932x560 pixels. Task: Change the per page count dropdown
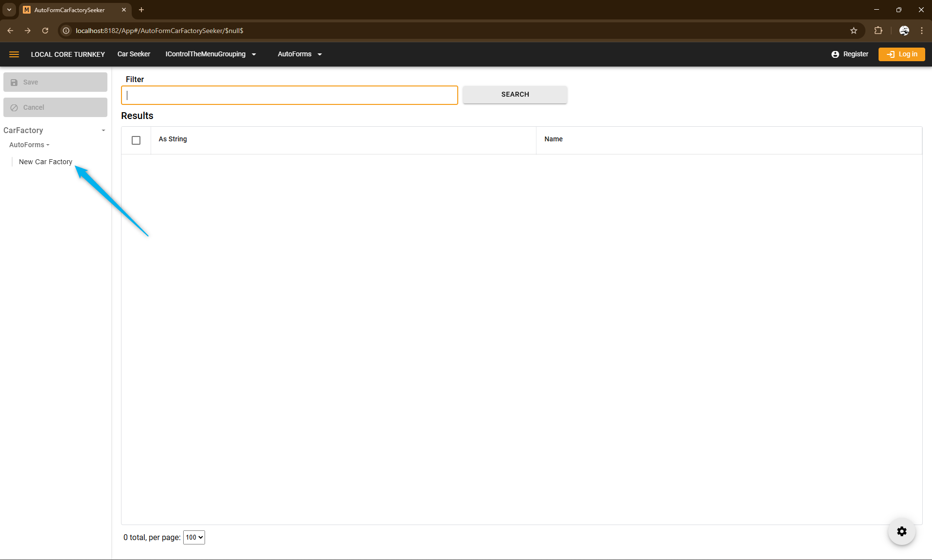pos(194,537)
